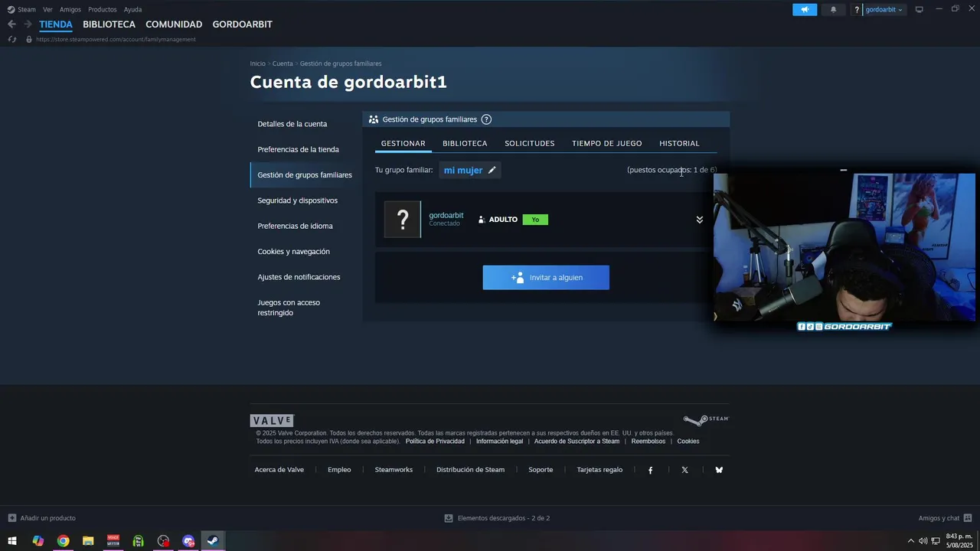Open the GORDOARBIT profile section
This screenshot has width=980, height=551.
242,24
